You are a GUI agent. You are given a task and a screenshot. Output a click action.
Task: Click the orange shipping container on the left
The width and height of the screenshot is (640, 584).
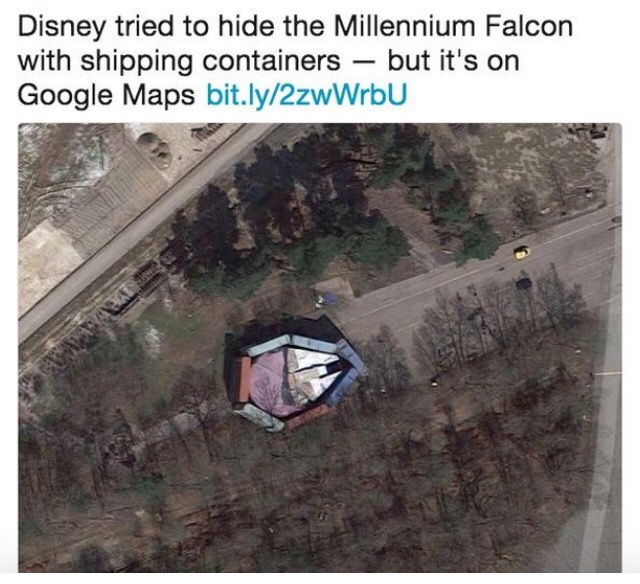[x=244, y=379]
